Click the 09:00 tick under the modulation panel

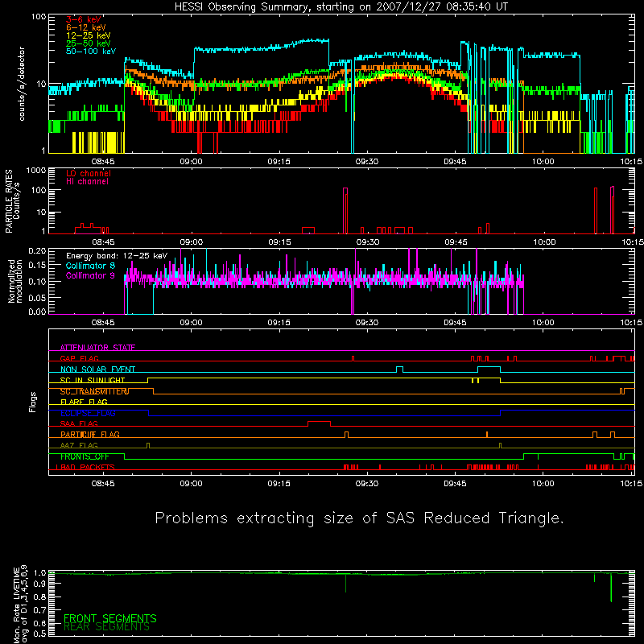(191, 323)
